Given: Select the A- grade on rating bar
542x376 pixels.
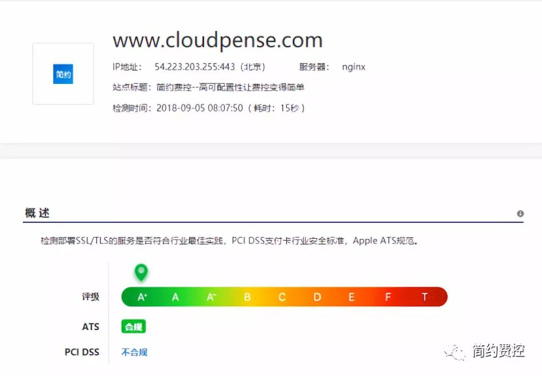Looking at the screenshot, I should (211, 297).
